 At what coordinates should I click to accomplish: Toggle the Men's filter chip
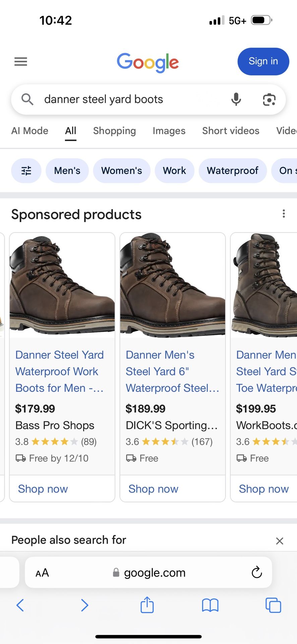coord(67,170)
